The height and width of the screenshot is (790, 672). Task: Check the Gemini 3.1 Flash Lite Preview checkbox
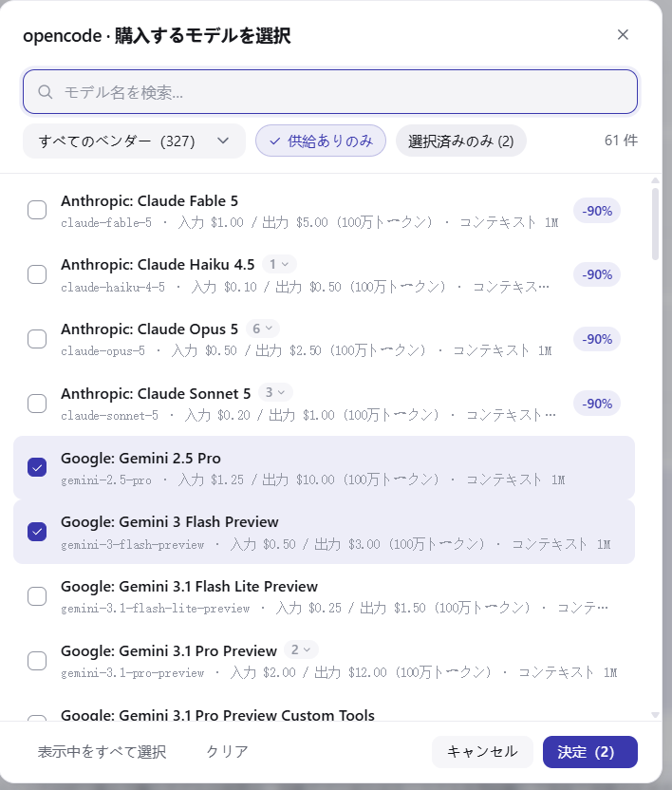37,596
